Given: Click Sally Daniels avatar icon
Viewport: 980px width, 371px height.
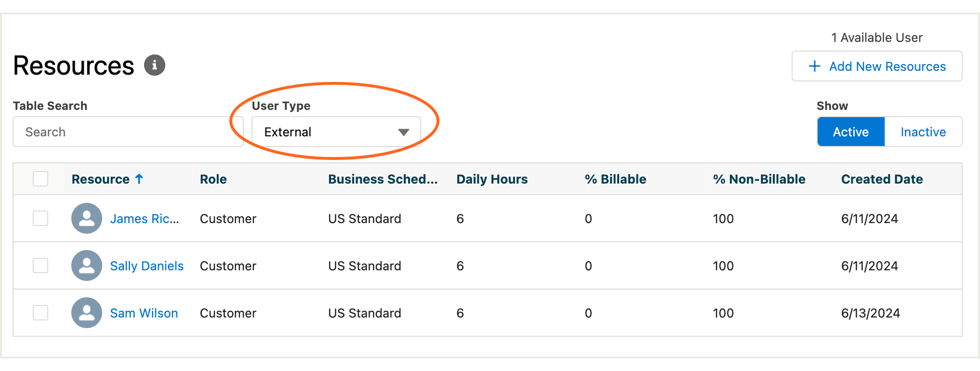Looking at the screenshot, I should pyautogui.click(x=87, y=265).
